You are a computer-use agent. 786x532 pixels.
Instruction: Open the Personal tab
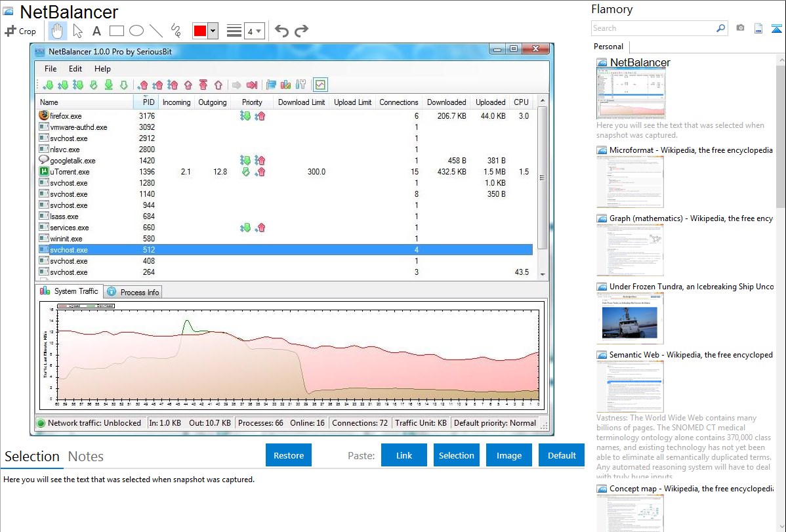click(x=608, y=47)
